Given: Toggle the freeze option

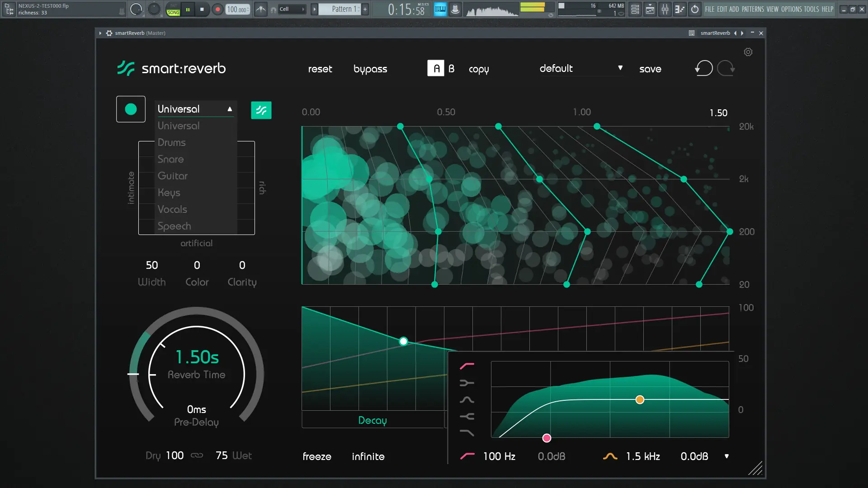Looking at the screenshot, I should (317, 456).
